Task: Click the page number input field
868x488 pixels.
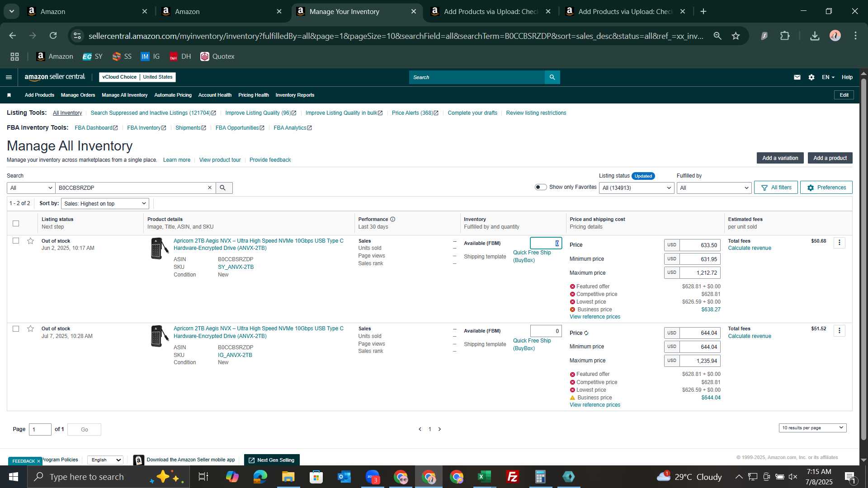Action: [x=40, y=429]
